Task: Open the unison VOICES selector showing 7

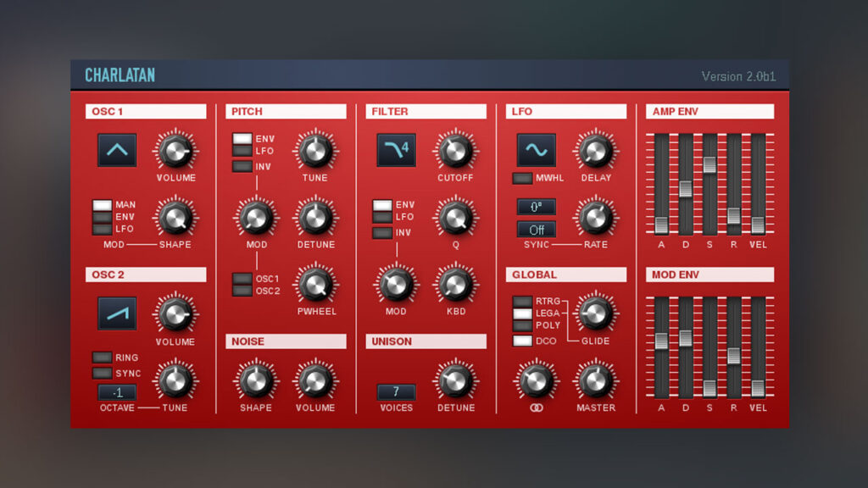Action: click(395, 392)
